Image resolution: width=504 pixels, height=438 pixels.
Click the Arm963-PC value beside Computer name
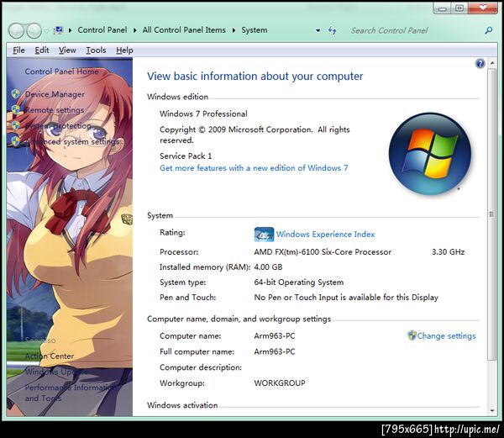pos(275,335)
